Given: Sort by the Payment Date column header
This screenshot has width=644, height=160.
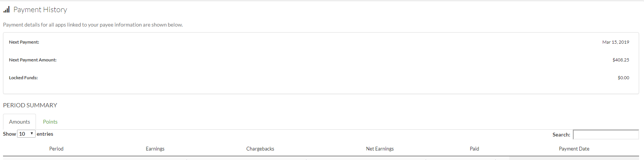Looking at the screenshot, I should pos(574,149).
